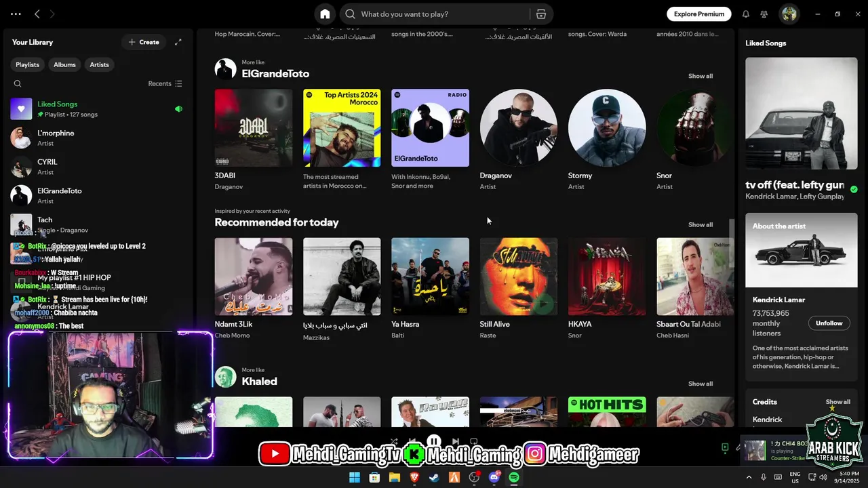The height and width of the screenshot is (488, 868).
Task: Expand Your Library to full view
Action: [x=178, y=42]
